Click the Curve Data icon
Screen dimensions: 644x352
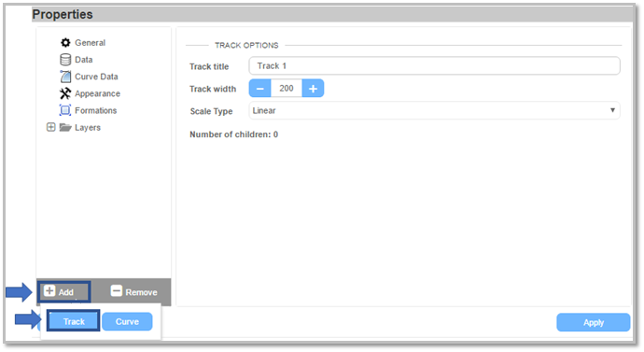[x=65, y=77]
